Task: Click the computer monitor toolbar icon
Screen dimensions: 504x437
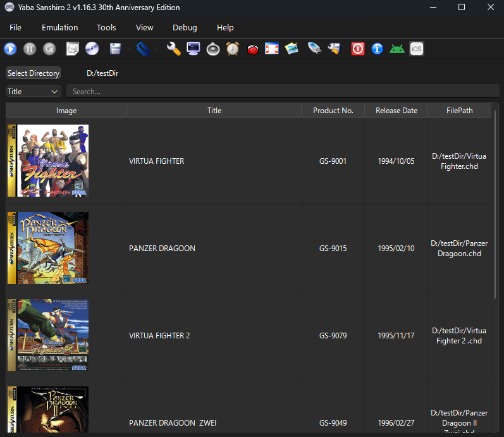Action: point(193,49)
